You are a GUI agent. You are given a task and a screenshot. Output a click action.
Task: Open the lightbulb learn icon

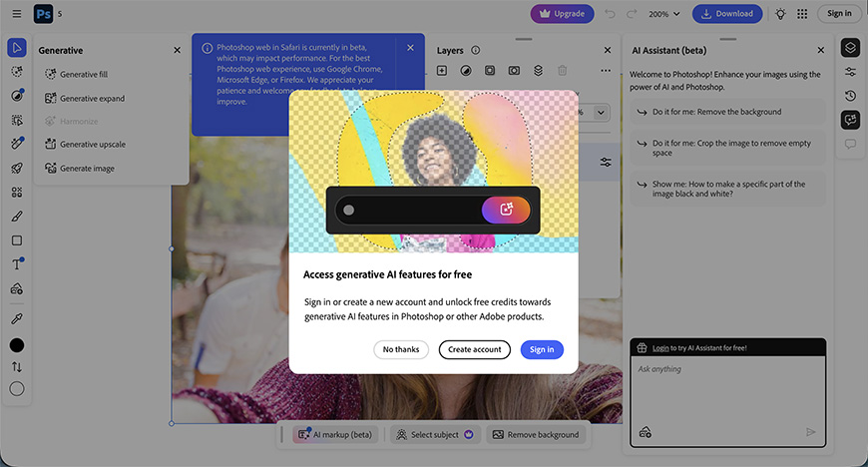(780, 14)
